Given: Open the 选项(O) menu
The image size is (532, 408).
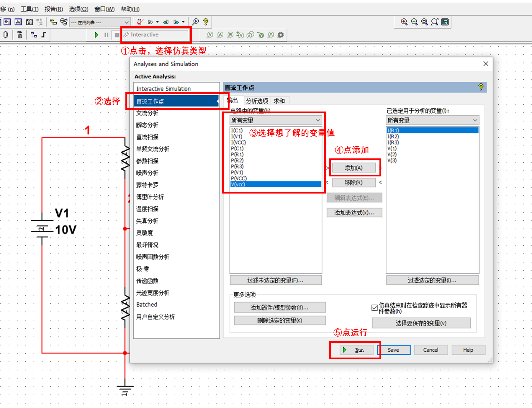Looking at the screenshot, I should [x=78, y=9].
